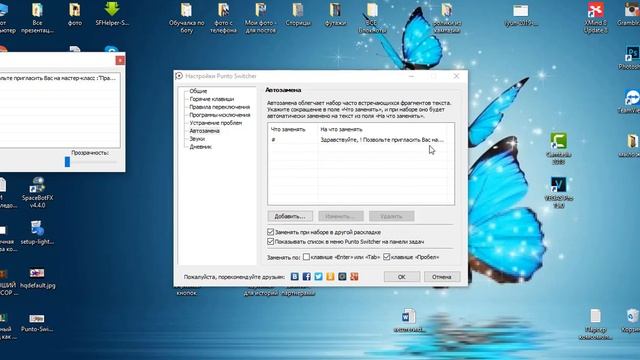Select Горячие клавиши in the settings tree
The height and width of the screenshot is (360, 640).
point(211,99)
